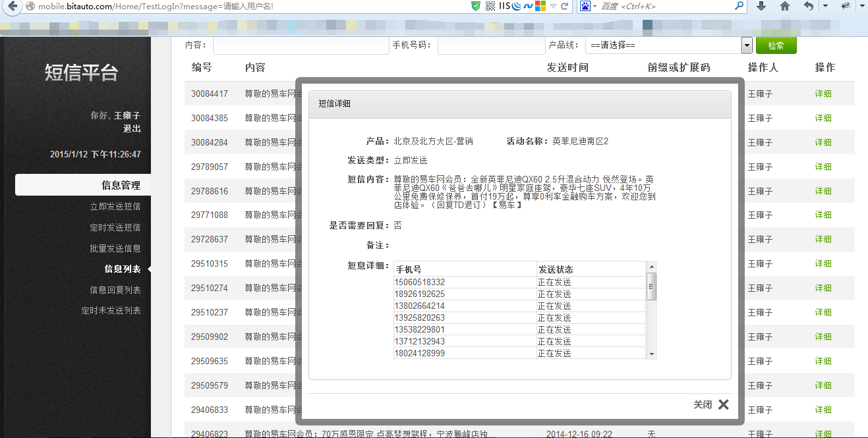This screenshot has height=438, width=868.
Task: Click message number 29771088 in the table
Action: tap(210, 215)
